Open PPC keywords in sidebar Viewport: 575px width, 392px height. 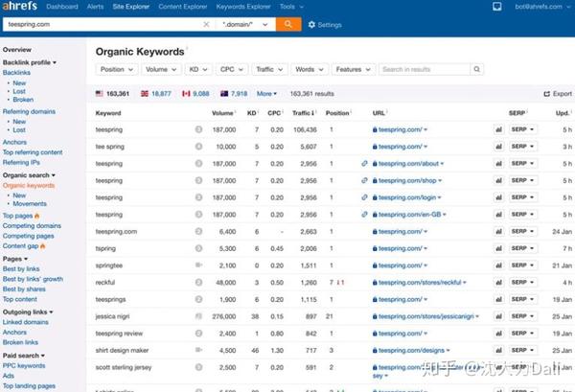click(x=24, y=365)
